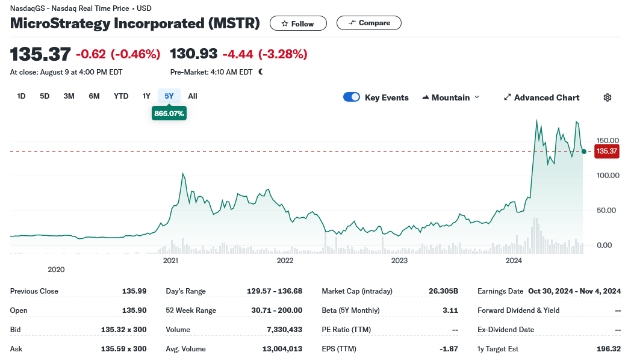
Task: Click the red 135.37 price marker label
Action: 607,151
